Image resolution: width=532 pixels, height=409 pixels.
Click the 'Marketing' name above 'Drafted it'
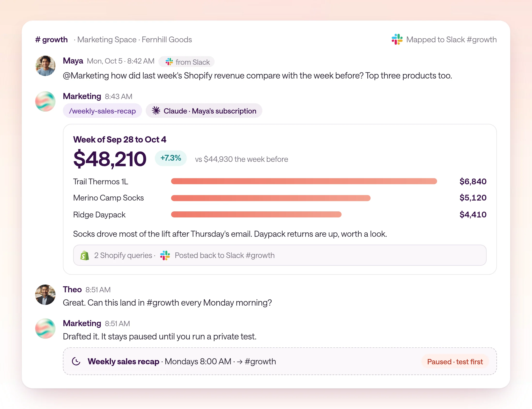[x=82, y=323]
